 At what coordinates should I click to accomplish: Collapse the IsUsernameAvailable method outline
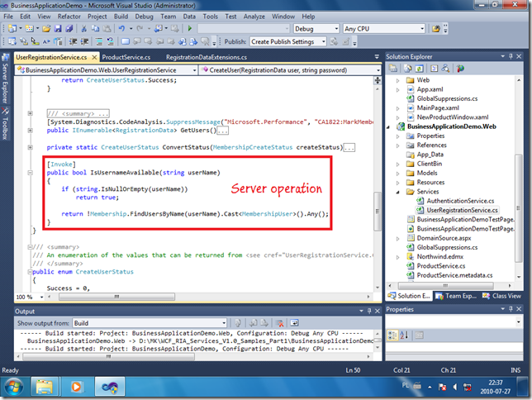(31, 173)
